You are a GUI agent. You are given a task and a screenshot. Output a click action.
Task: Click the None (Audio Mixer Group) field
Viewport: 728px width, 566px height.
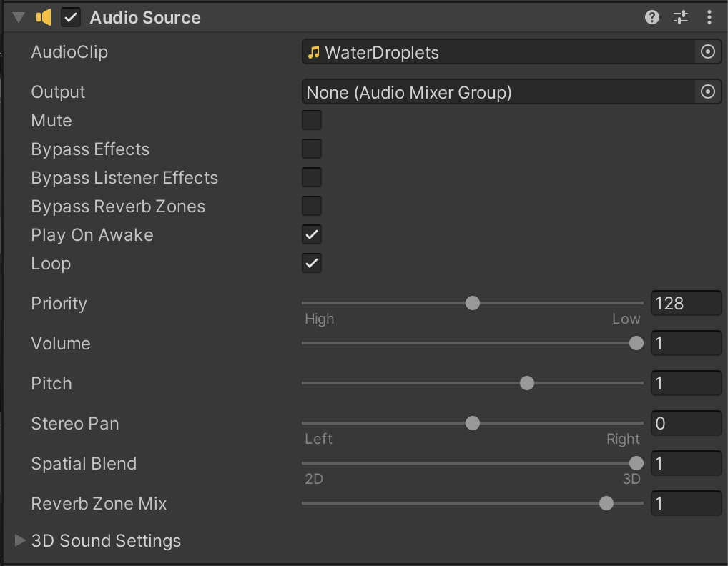(497, 92)
